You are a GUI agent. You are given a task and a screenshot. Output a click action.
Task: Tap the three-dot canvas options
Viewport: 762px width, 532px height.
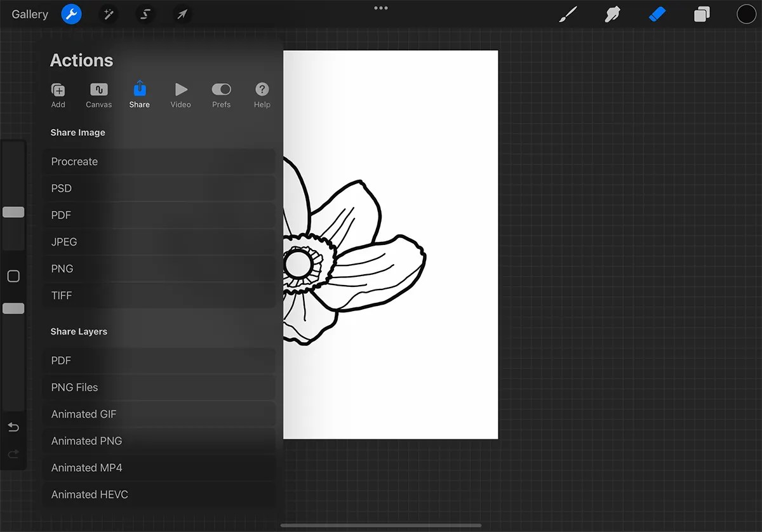click(x=381, y=8)
